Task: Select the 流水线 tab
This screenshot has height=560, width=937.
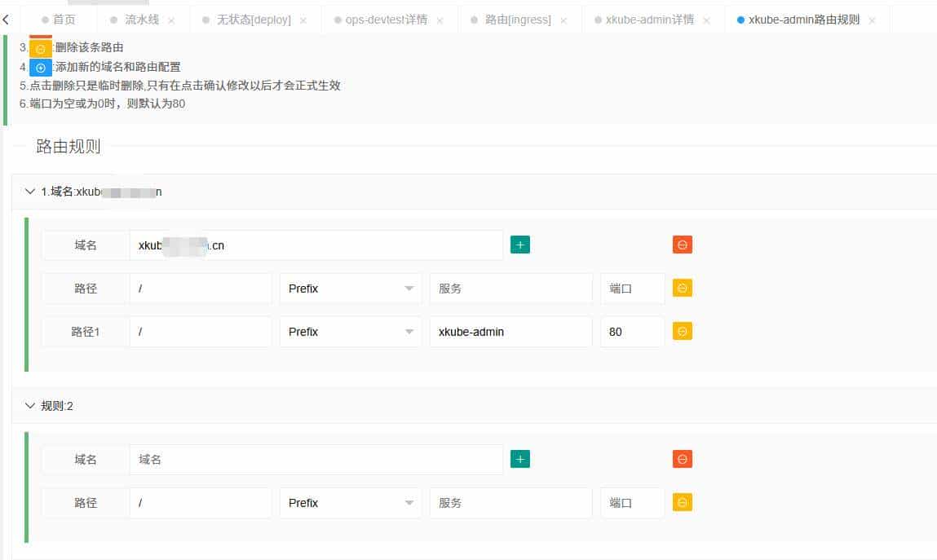Action: coord(140,20)
